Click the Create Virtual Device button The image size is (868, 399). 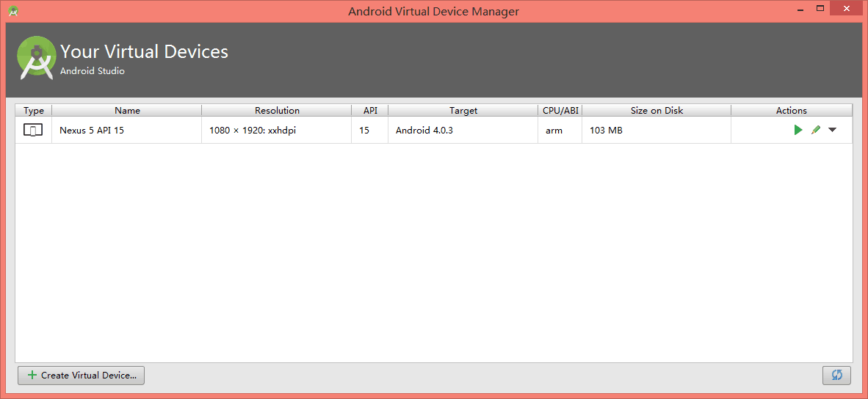[x=82, y=376]
